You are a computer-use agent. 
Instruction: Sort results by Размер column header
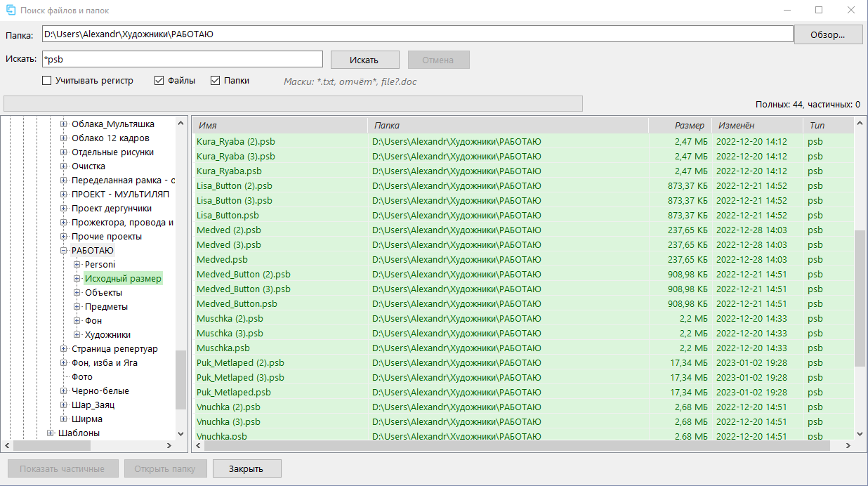coord(680,125)
